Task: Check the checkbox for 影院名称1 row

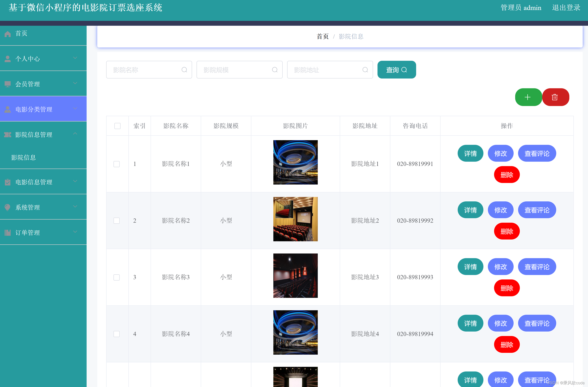Action: pyautogui.click(x=116, y=164)
